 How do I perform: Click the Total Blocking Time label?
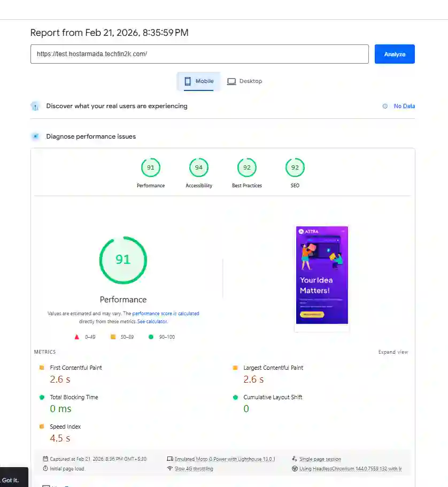(x=74, y=397)
